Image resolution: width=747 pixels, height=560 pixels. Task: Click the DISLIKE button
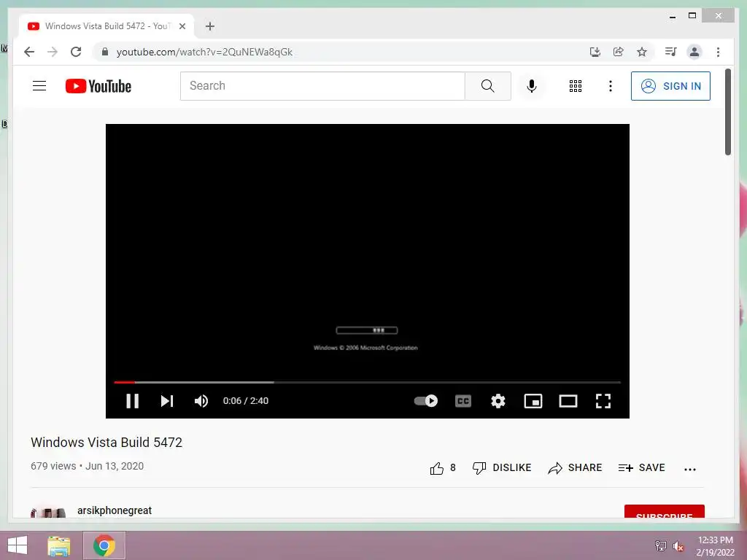[502, 468]
